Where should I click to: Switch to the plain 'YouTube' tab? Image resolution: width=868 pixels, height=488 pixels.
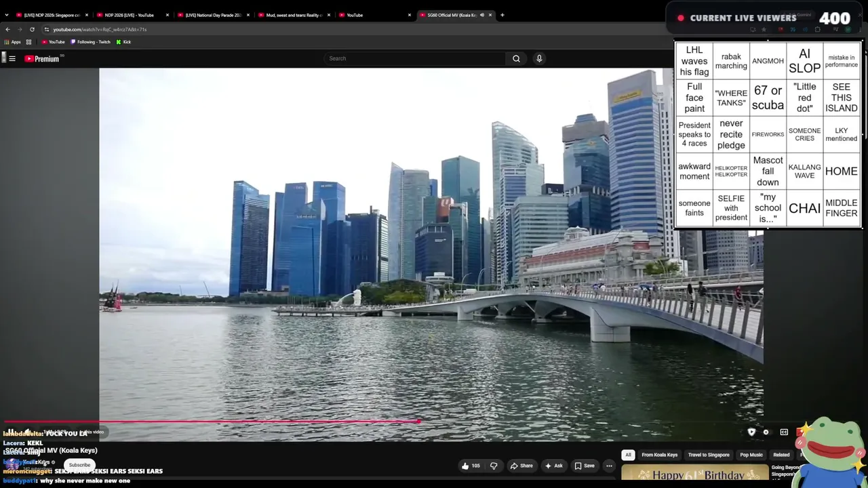click(375, 15)
